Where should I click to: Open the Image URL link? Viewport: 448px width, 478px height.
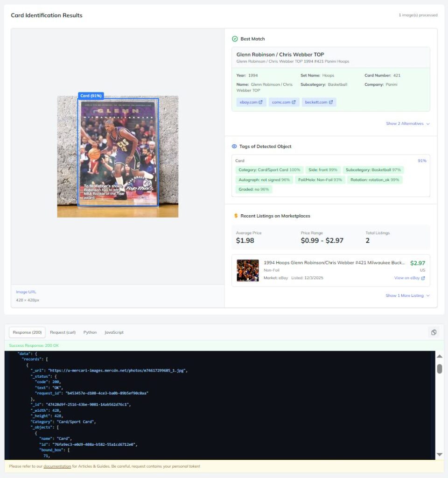point(26,292)
